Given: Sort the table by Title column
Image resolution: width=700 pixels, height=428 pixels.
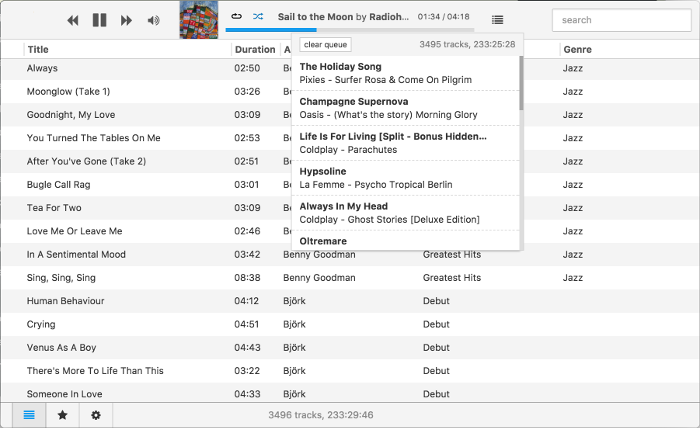Looking at the screenshot, I should click(38, 50).
